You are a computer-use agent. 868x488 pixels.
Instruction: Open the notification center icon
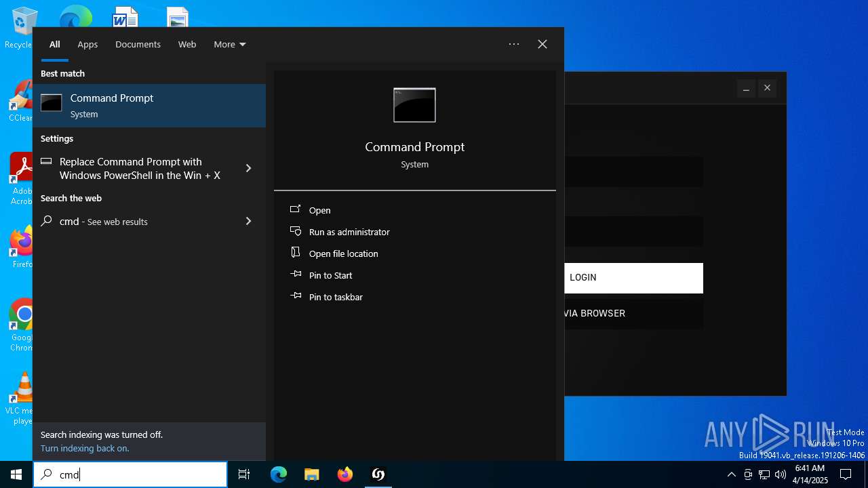coord(846,474)
